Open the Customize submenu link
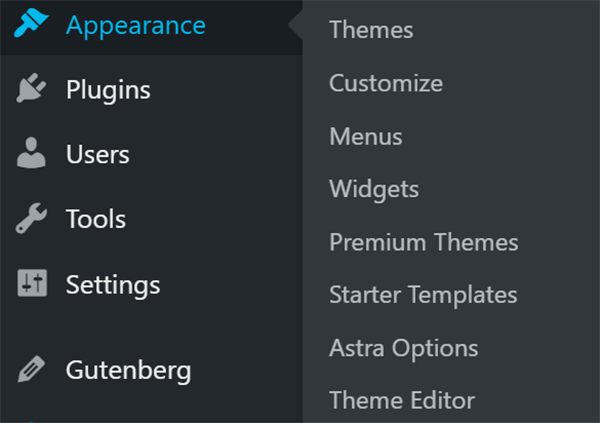 tap(386, 83)
